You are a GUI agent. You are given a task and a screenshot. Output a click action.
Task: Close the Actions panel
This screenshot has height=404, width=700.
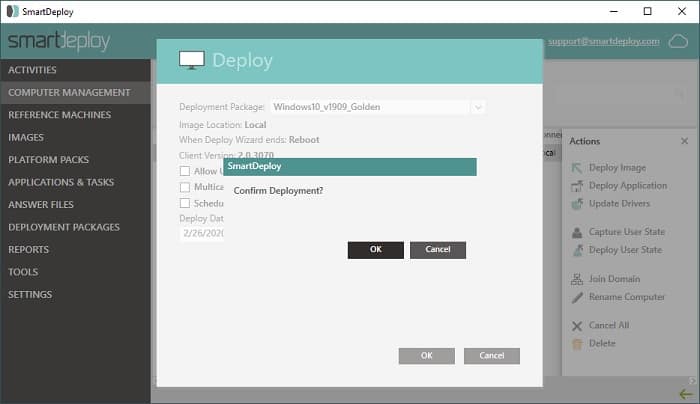(x=685, y=141)
